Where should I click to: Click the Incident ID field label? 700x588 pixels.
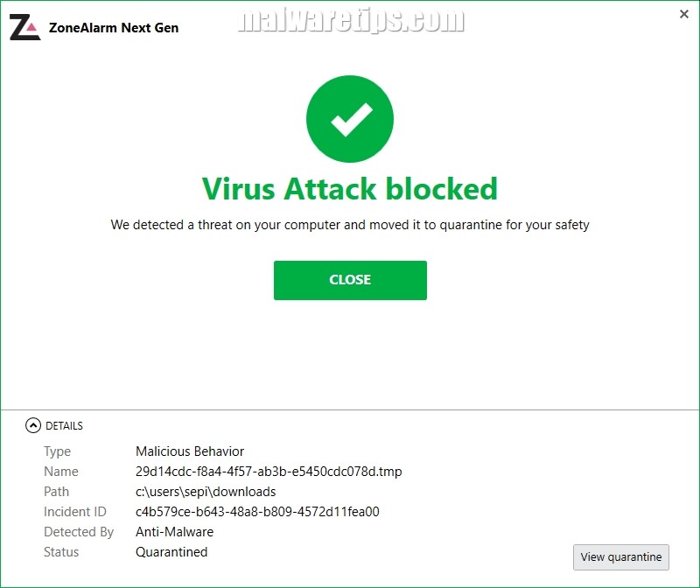click(x=75, y=512)
